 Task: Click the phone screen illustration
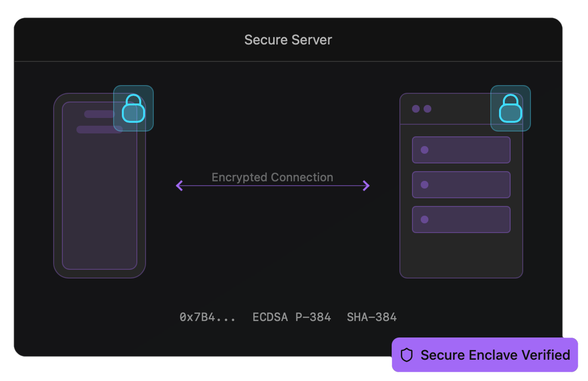100,193
